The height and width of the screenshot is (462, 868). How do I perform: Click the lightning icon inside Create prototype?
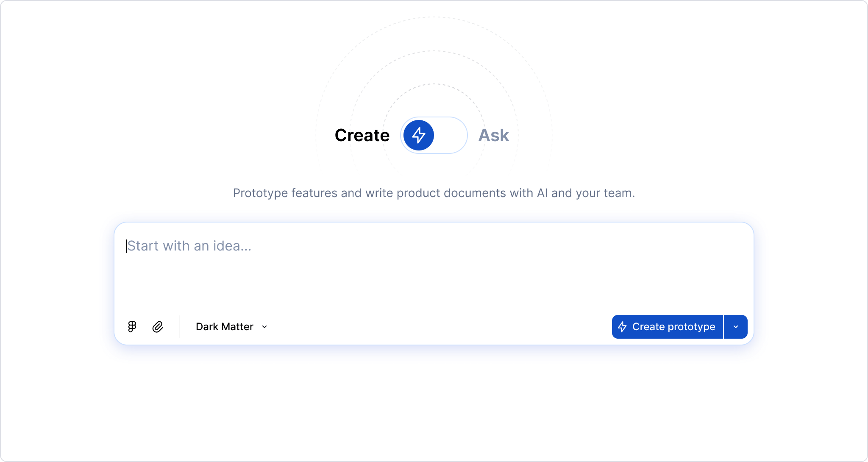[x=622, y=326]
